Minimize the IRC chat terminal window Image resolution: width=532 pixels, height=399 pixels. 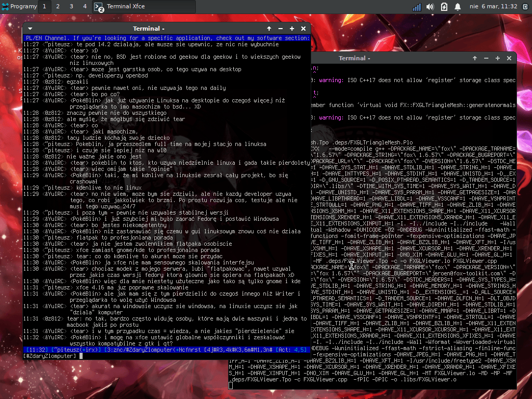[x=281, y=29]
